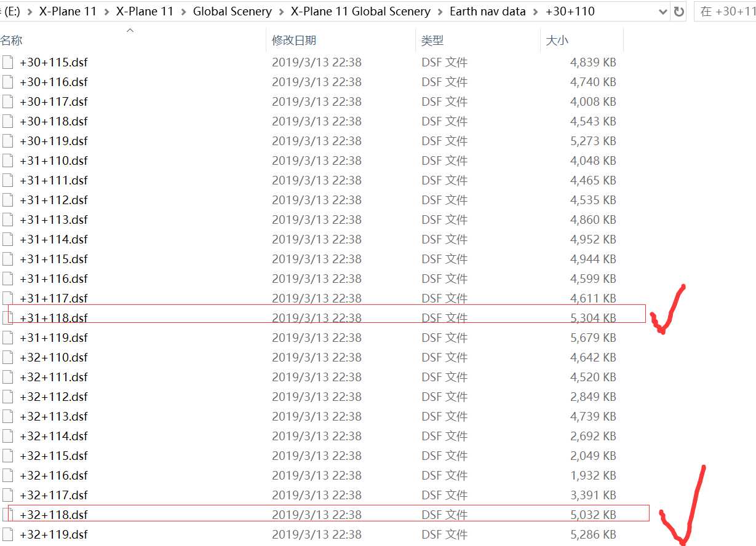Click the modified date in +32+114.dsf row
Viewport: 756px width, 546px height.
tap(317, 436)
